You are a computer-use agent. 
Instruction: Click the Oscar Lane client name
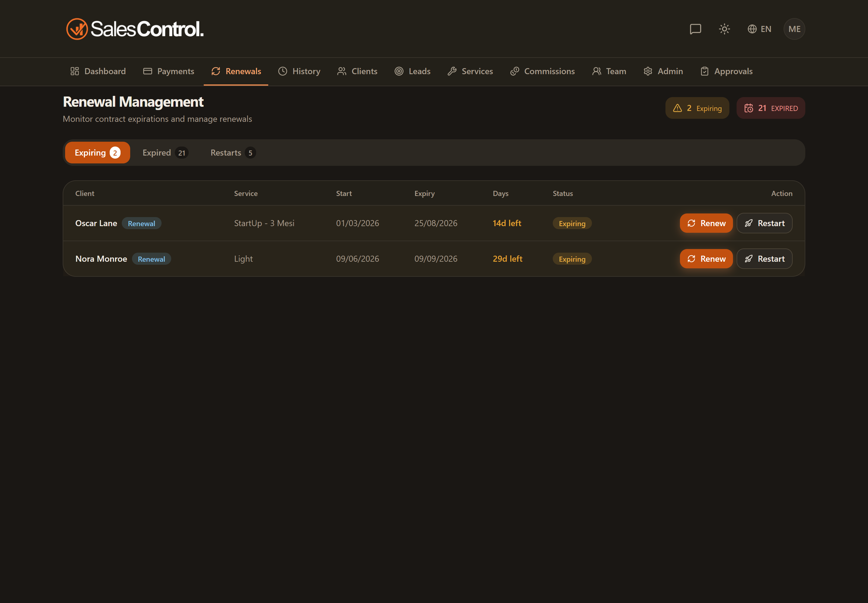(96, 223)
